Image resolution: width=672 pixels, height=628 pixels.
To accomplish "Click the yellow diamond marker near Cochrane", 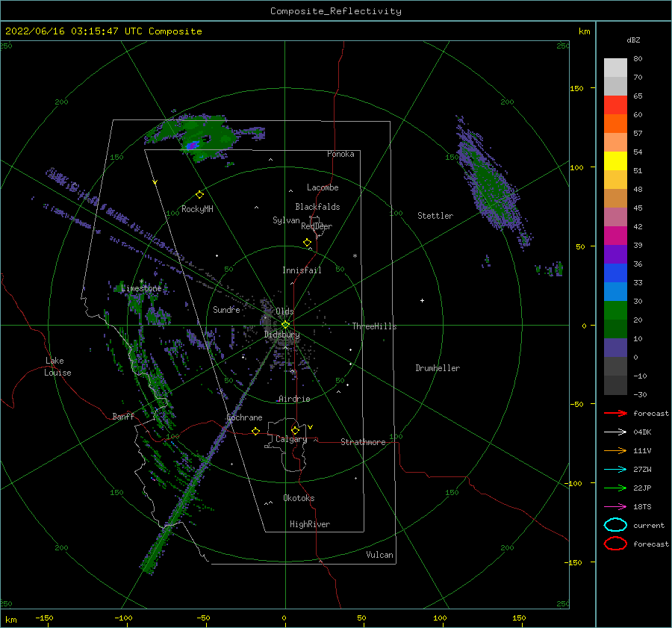I will click(x=256, y=432).
